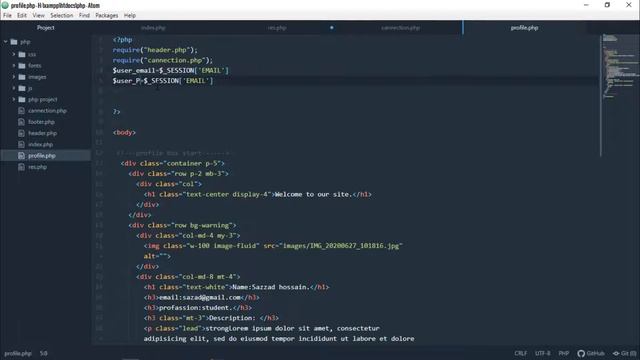Open the Packages menu
This screenshot has width=640, height=360.
tap(107, 16)
